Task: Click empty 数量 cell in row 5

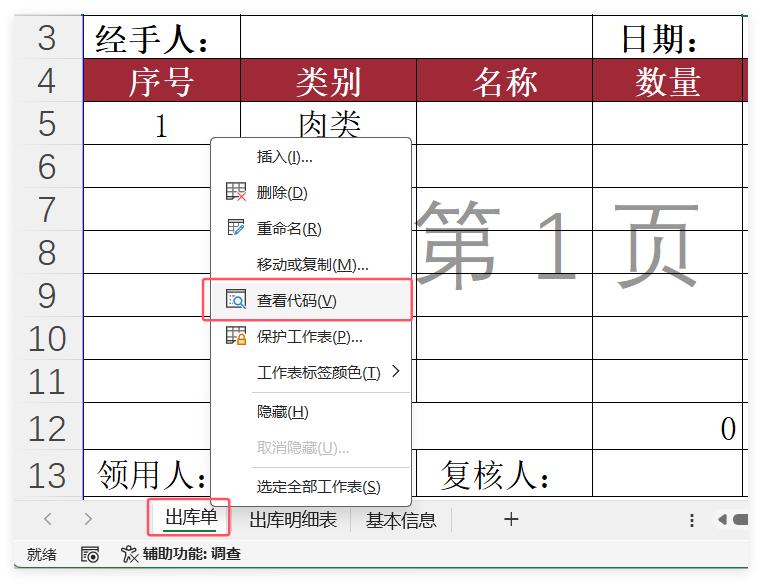Action: (667, 123)
